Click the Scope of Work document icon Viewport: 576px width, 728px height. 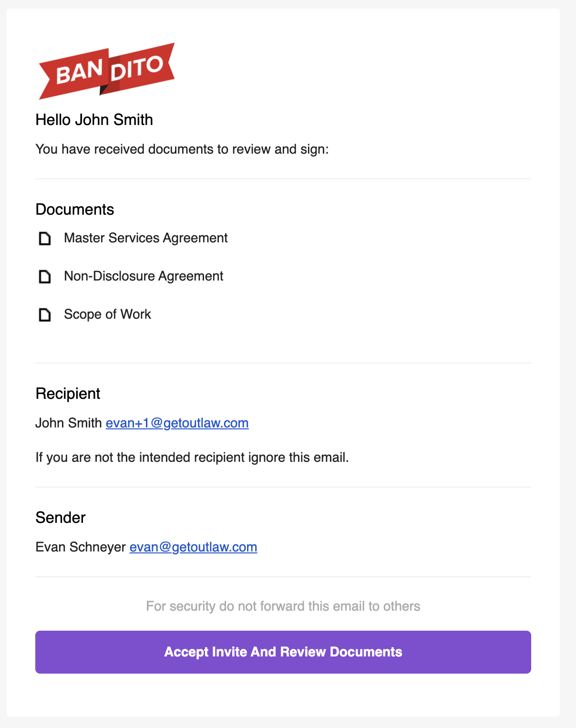coord(45,314)
